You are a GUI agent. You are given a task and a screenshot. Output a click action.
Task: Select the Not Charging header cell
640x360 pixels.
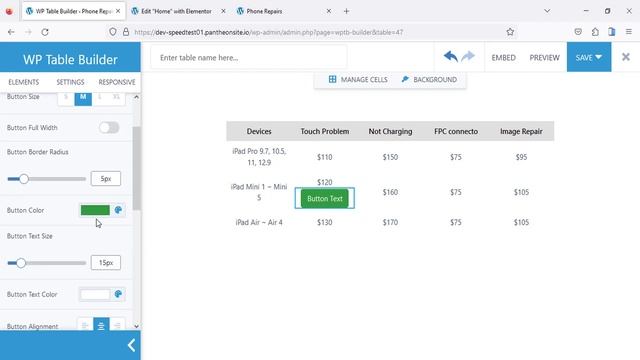(390, 131)
